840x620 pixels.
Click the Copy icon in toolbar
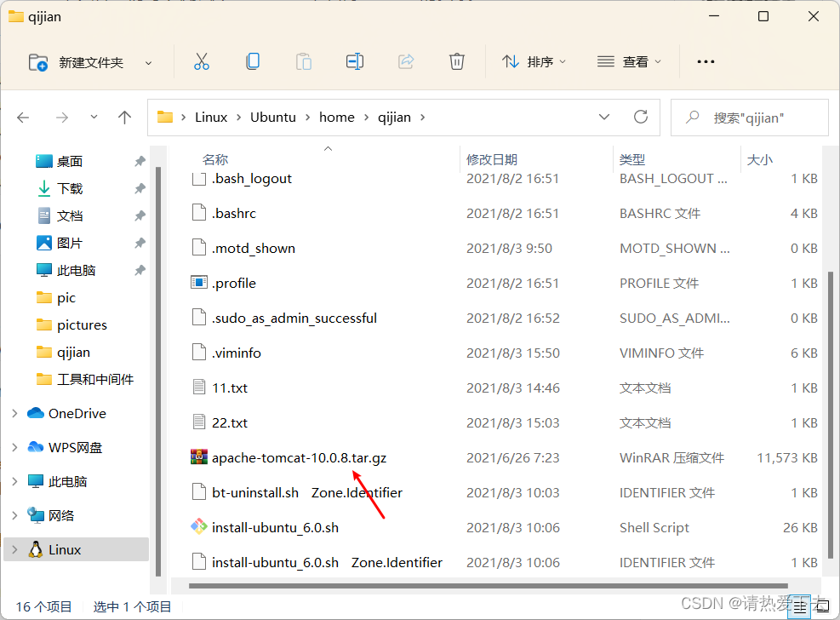click(x=253, y=61)
